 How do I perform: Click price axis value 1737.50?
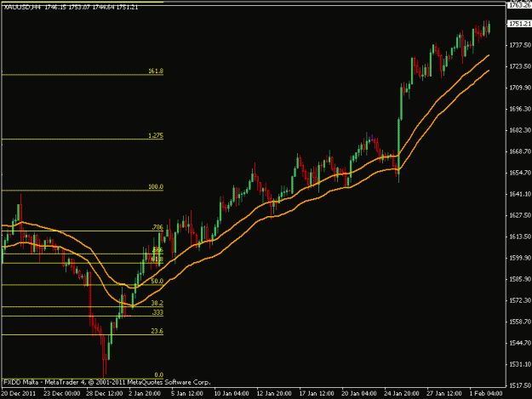pyautogui.click(x=520, y=45)
